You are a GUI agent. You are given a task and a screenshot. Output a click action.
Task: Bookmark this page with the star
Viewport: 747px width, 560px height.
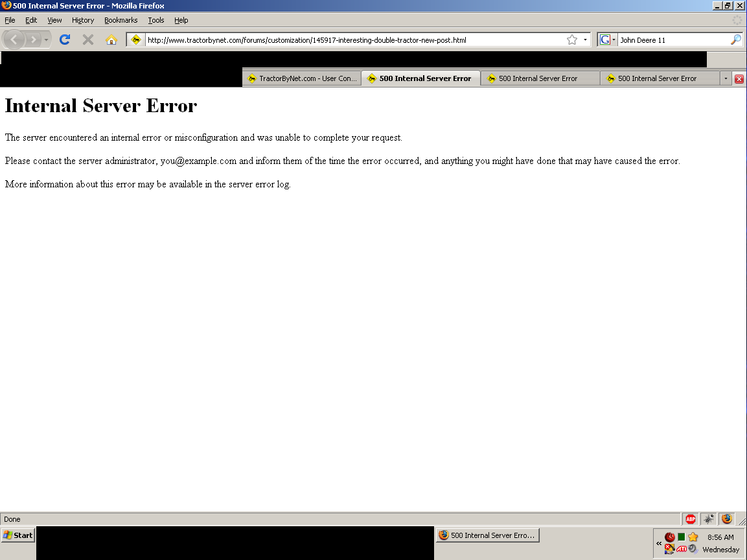coord(571,40)
